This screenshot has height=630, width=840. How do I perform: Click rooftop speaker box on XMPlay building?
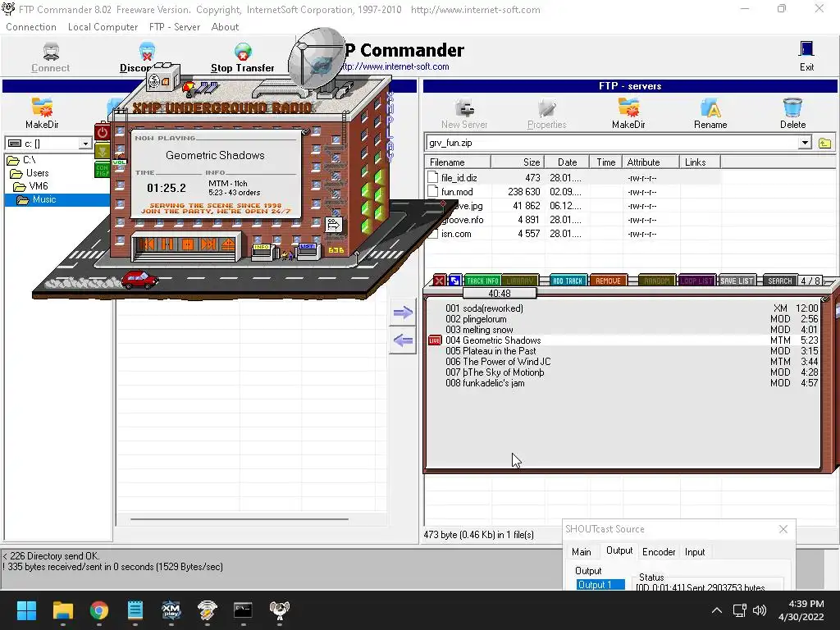(162, 80)
